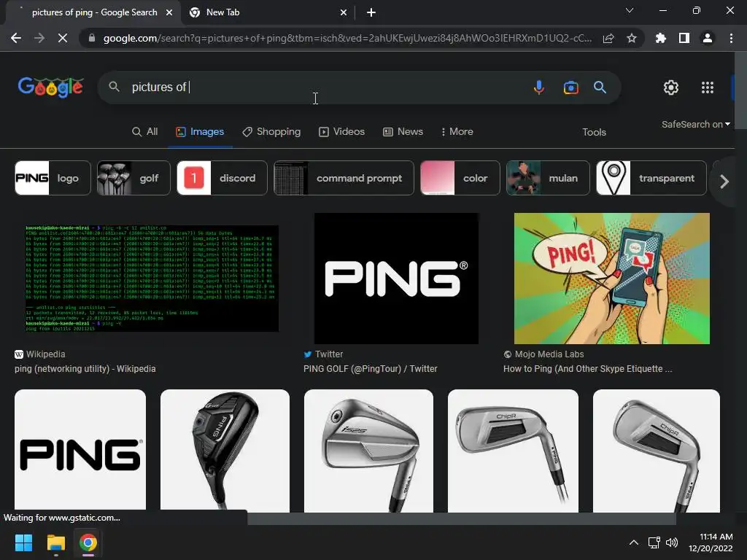747x560 pixels.
Task: Open the Chrome profile icon
Action: pyautogui.click(x=708, y=38)
